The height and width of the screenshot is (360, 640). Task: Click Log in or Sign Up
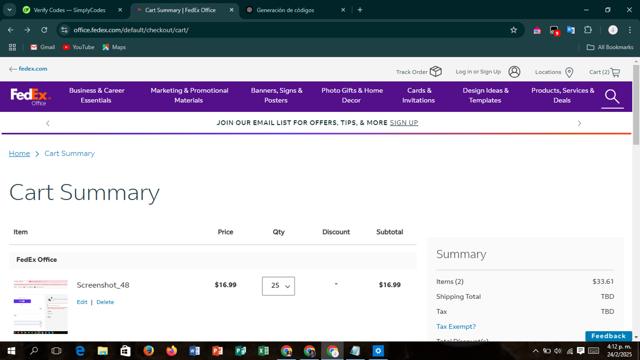coord(478,72)
